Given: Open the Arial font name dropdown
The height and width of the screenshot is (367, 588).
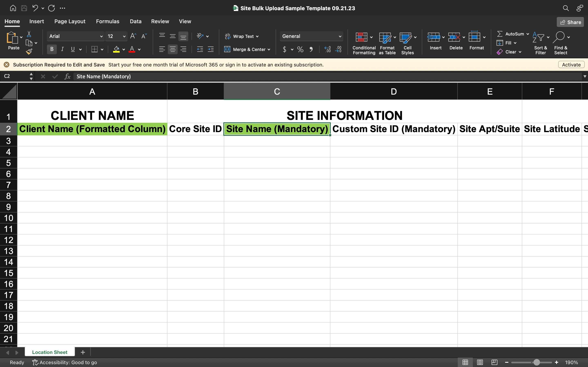Looking at the screenshot, I should tap(101, 36).
